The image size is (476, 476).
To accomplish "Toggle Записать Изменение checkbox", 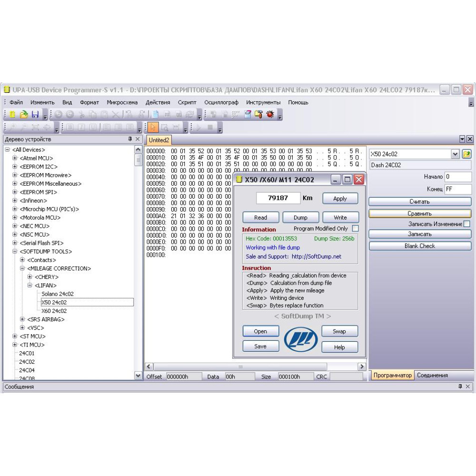I will [x=467, y=224].
